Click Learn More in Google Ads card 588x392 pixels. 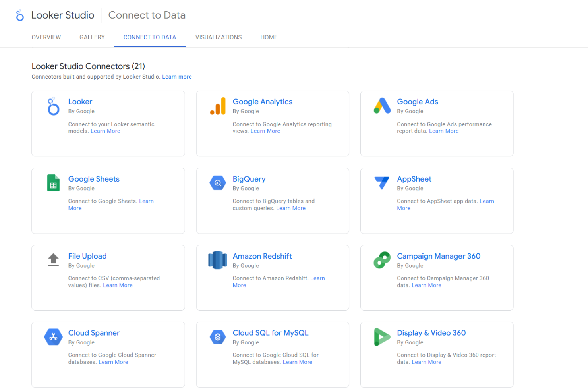click(444, 131)
